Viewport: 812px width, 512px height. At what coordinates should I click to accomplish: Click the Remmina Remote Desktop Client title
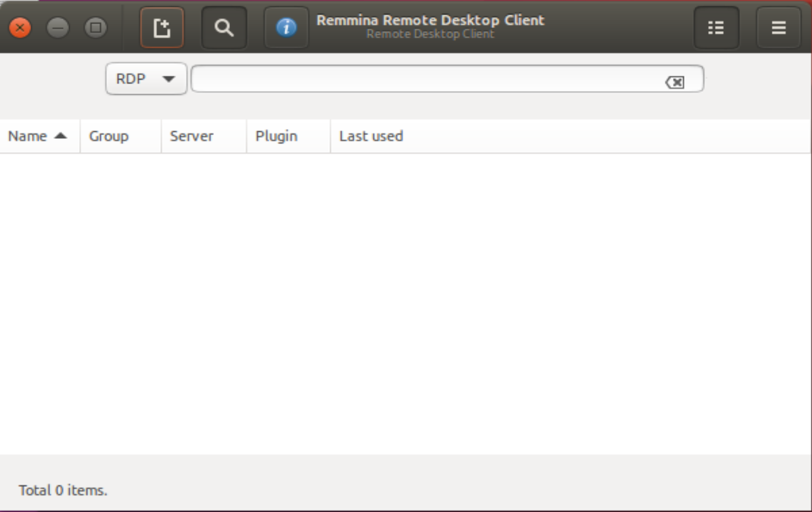[x=430, y=20]
